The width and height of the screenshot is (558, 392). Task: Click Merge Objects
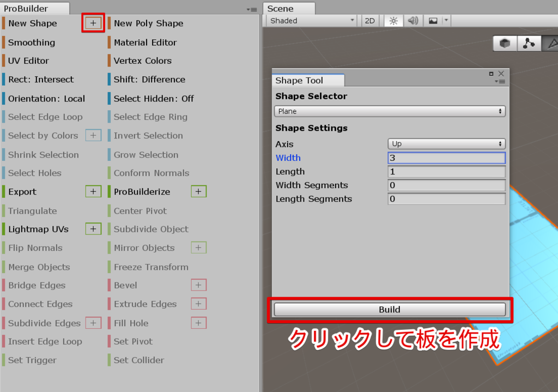coord(39,267)
